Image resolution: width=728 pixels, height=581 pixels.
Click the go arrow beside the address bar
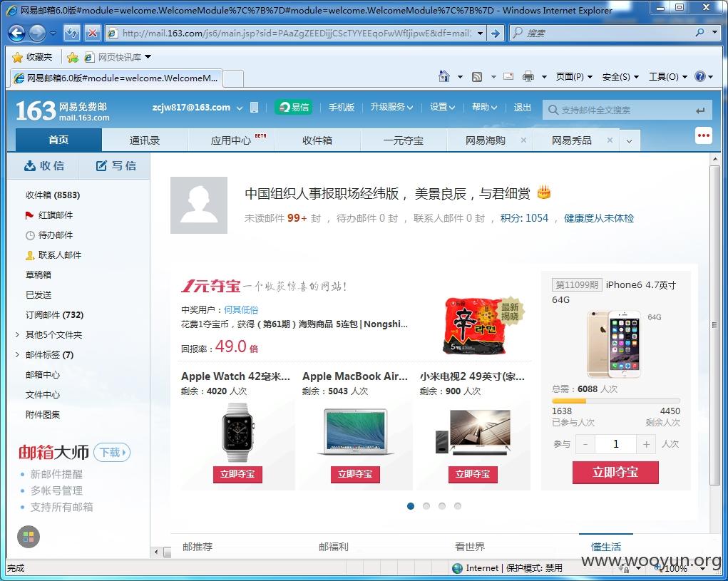pos(496,33)
